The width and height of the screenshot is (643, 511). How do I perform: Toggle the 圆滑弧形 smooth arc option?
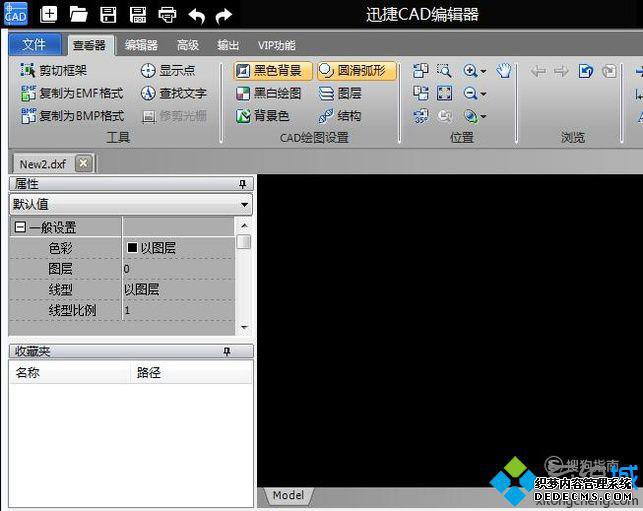point(357,71)
